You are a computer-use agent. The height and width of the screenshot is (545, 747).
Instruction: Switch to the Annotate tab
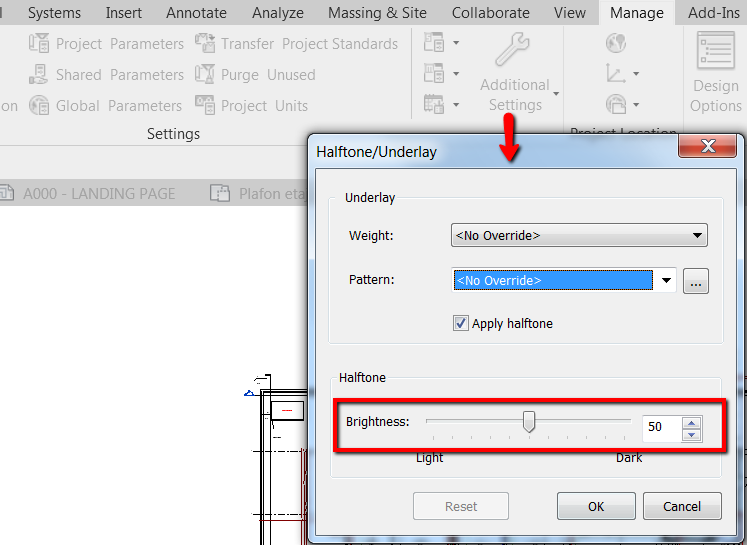coord(196,12)
